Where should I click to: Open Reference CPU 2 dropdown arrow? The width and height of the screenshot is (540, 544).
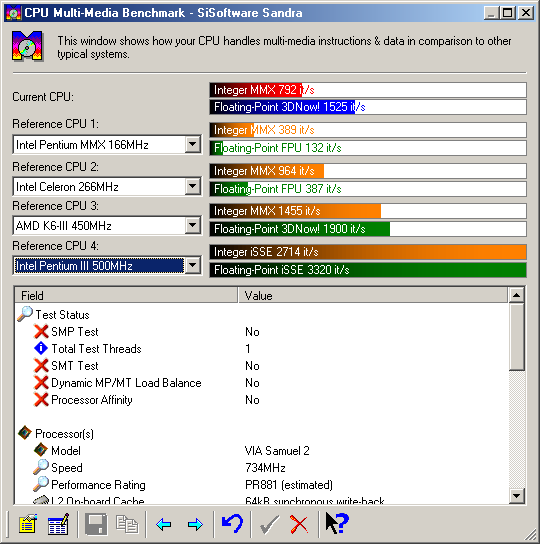193,187
